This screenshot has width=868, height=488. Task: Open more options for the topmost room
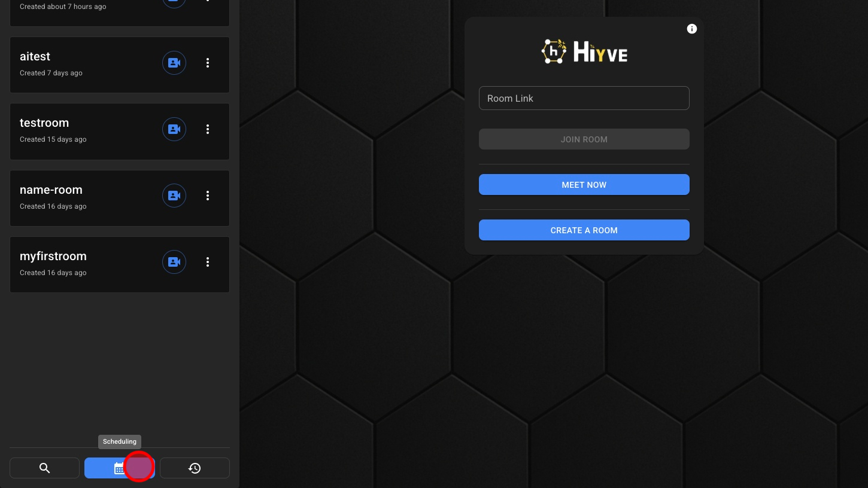[208, 2]
